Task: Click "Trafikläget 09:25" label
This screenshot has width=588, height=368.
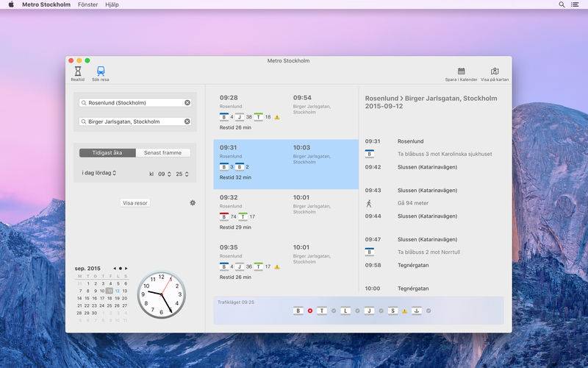Action: [236, 302]
